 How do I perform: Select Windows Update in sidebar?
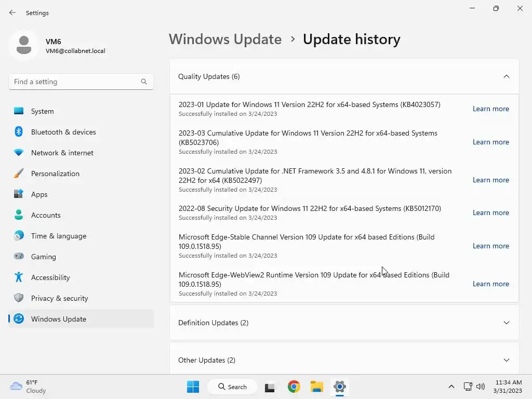[x=81, y=319]
